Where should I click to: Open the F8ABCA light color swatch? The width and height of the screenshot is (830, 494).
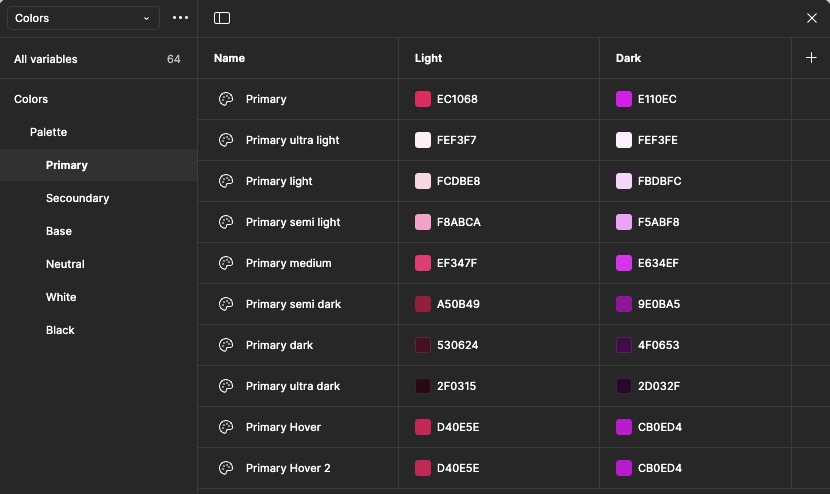(x=423, y=222)
